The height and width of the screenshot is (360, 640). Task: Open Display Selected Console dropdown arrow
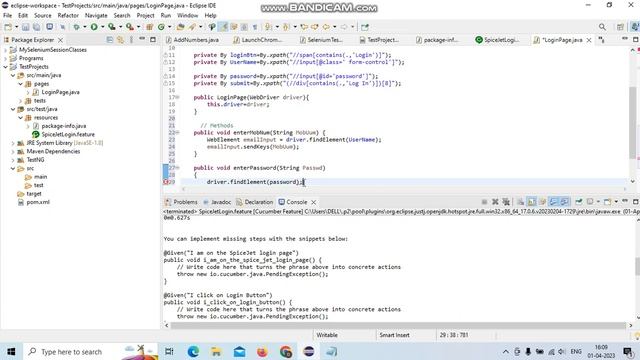[x=598, y=202]
